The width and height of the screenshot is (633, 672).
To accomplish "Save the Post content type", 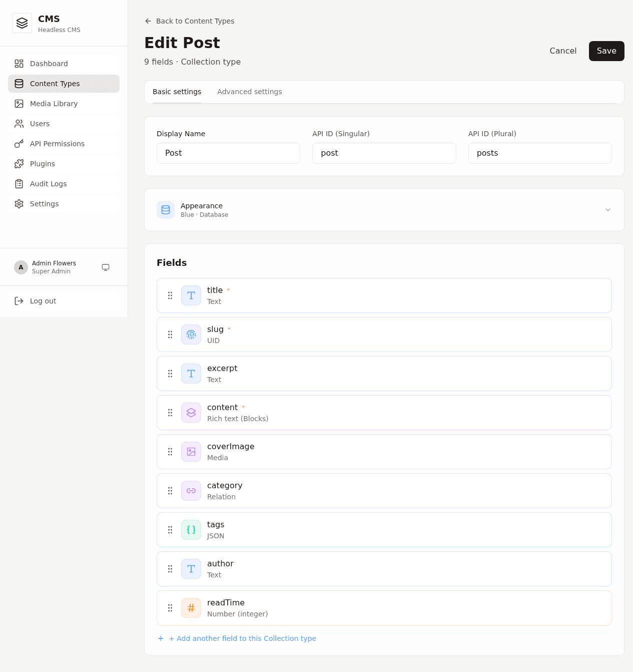I will point(606,51).
